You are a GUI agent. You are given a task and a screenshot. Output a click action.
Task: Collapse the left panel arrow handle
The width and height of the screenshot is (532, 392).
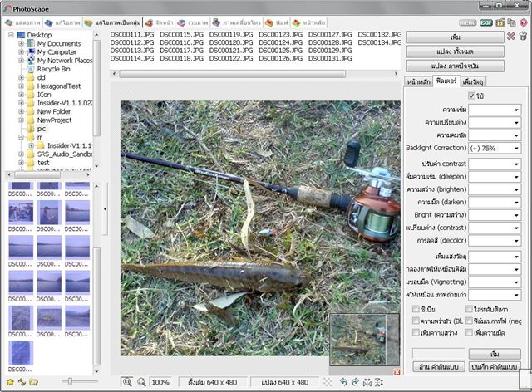tap(105, 209)
